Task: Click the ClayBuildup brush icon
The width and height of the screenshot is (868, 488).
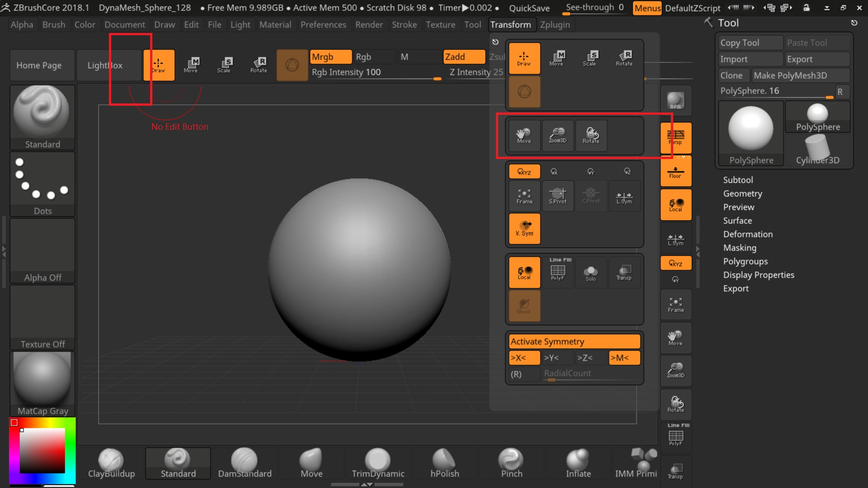Action: [x=111, y=463]
